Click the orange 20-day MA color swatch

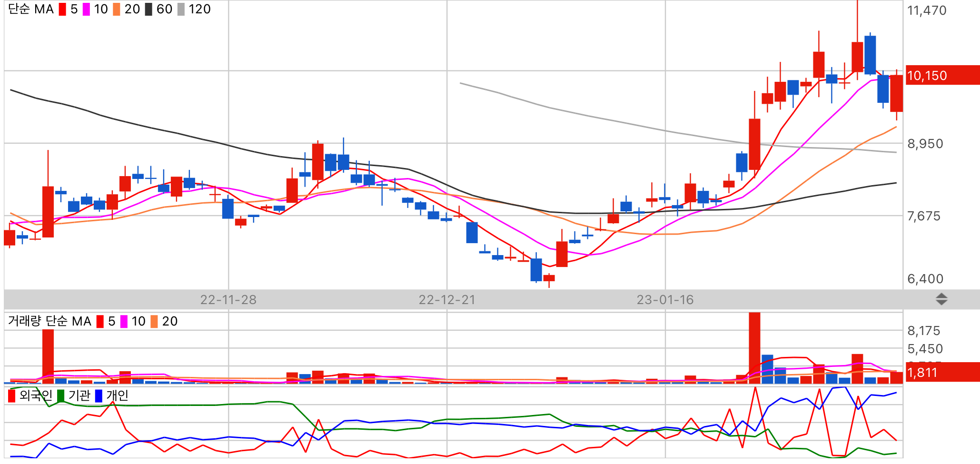[117, 10]
